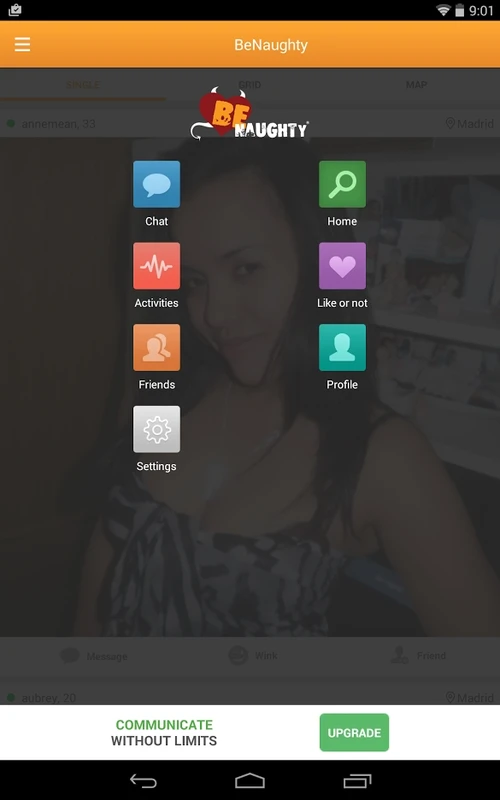Select the annemean, 33 profile name

tap(58, 123)
